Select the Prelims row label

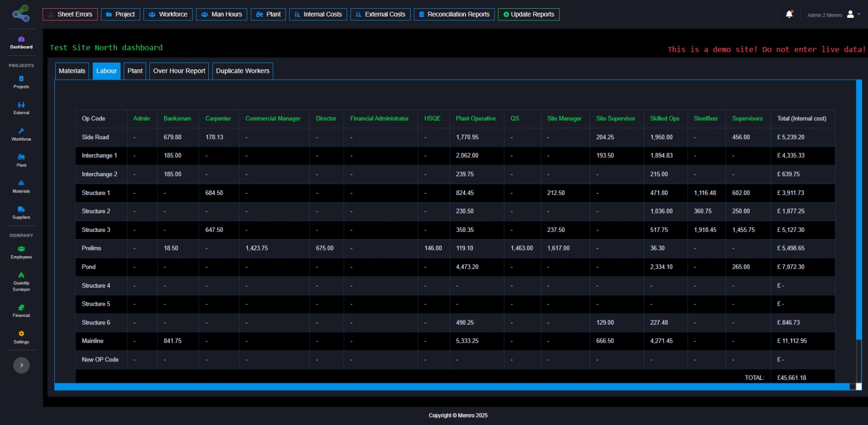pos(91,248)
